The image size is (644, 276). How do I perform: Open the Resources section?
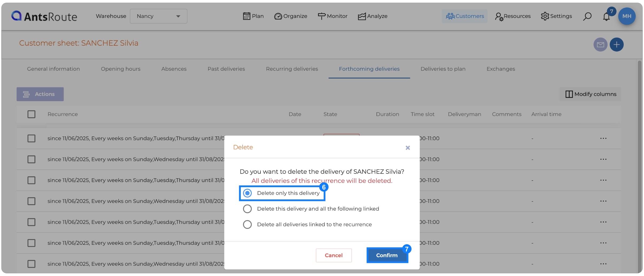(513, 16)
